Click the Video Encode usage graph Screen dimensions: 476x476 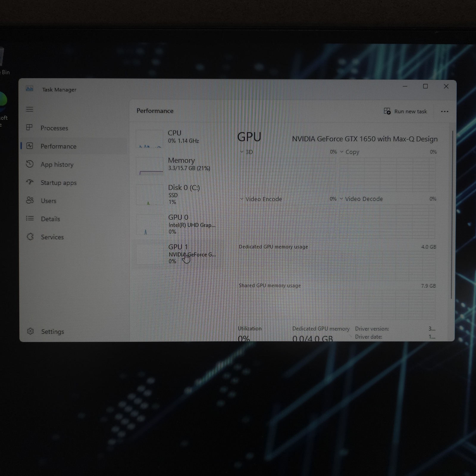[x=287, y=222]
